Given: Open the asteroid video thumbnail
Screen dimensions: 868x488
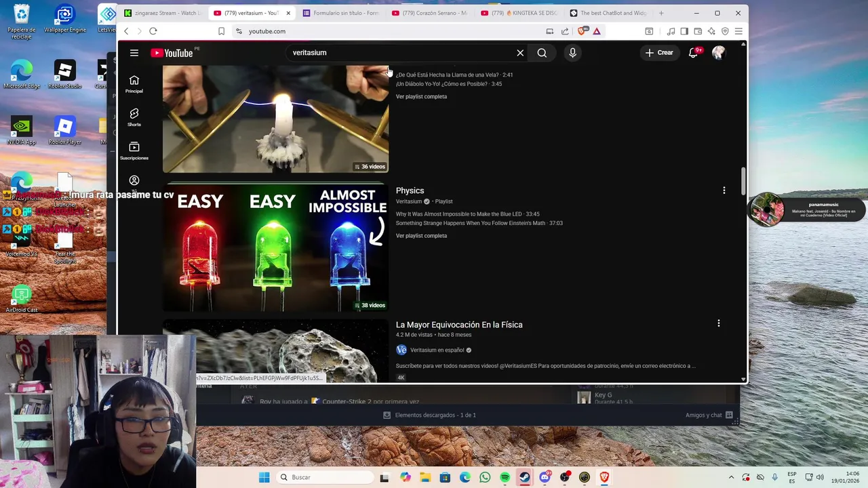Looking at the screenshot, I should [275, 351].
